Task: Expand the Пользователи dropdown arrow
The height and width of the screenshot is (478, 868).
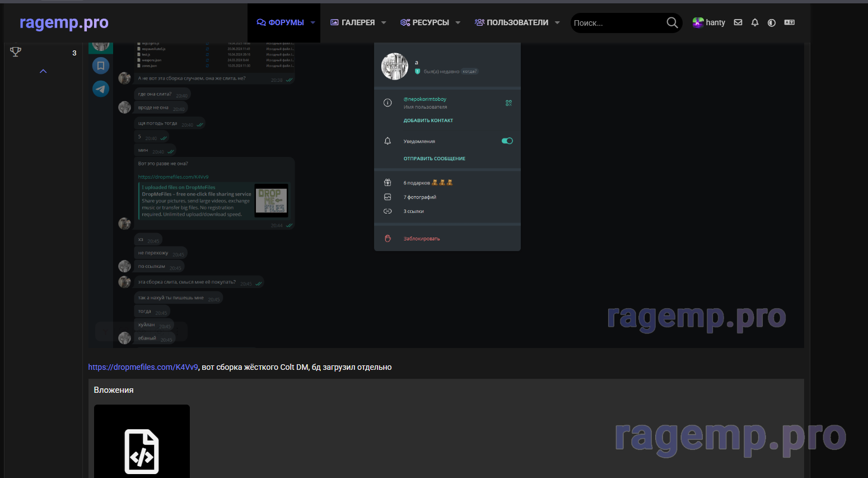Action: point(557,22)
